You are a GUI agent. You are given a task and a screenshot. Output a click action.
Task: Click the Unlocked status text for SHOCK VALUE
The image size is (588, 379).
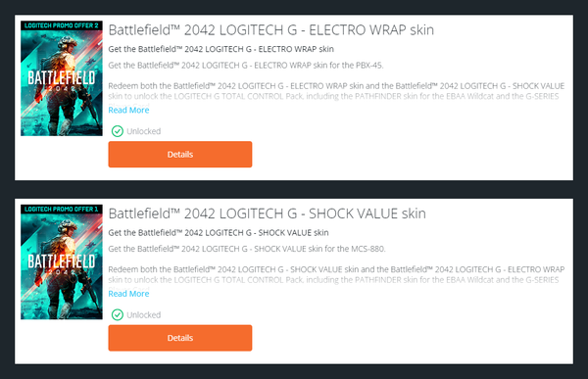tap(144, 315)
